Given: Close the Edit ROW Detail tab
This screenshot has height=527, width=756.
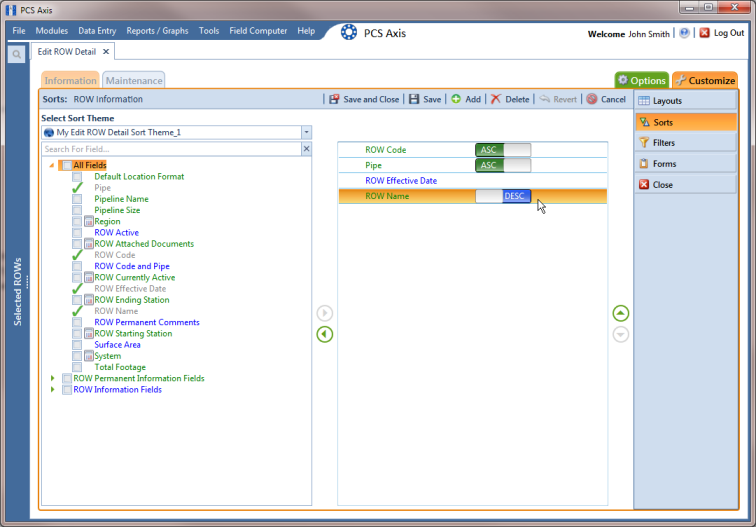Looking at the screenshot, I should tap(106, 52).
